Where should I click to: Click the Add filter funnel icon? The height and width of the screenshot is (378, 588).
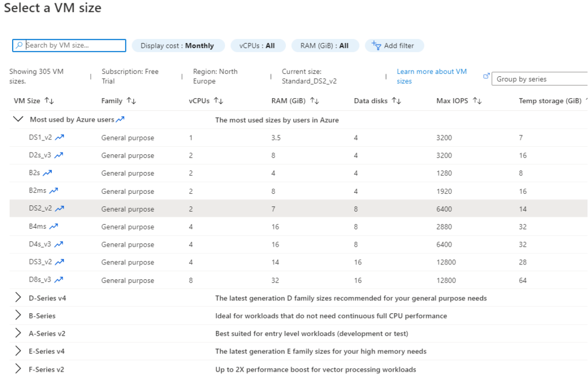pyautogui.click(x=376, y=45)
